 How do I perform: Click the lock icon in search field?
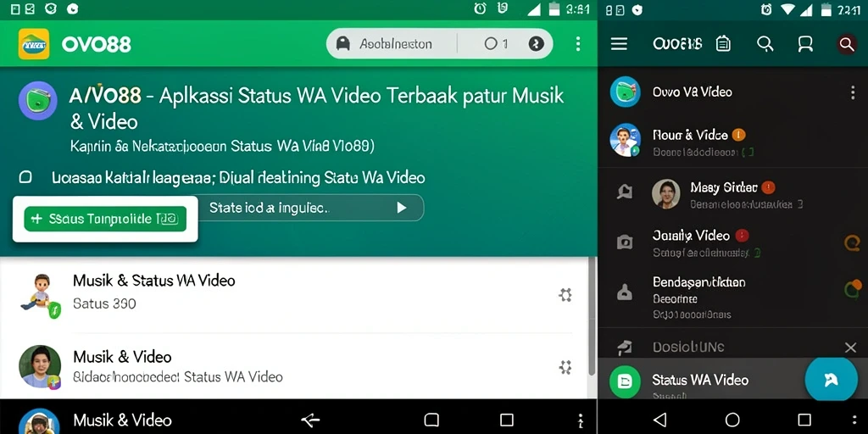[x=343, y=44]
